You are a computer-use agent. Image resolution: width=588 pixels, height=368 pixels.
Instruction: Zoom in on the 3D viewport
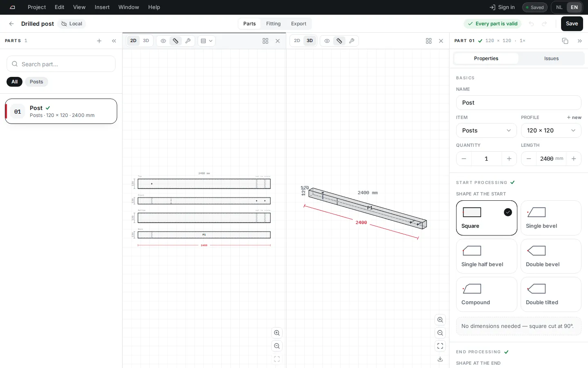(440, 320)
